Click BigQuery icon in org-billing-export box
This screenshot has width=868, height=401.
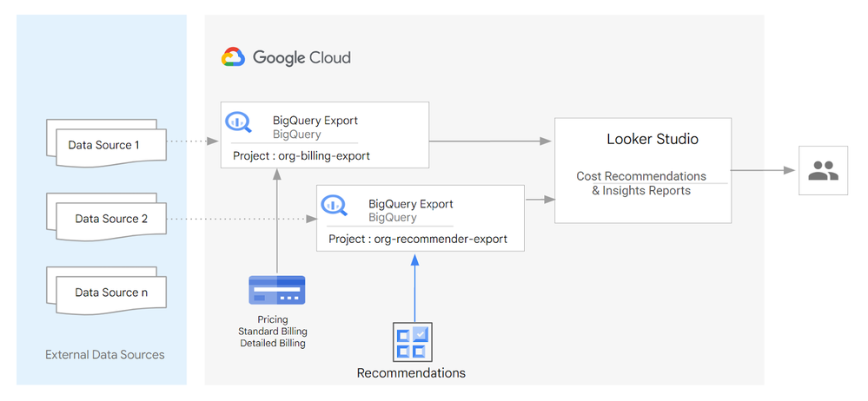(239, 122)
